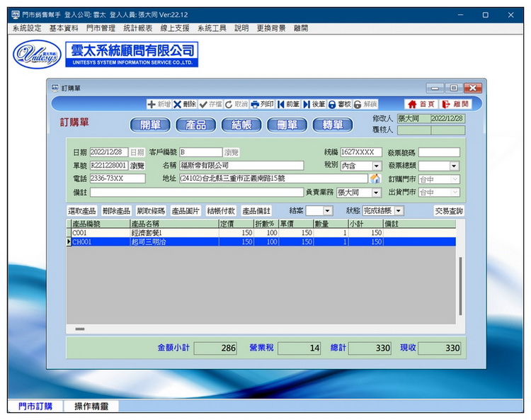Open the 狀態 dropdown
Screen dimensions: 531x420
click(x=399, y=210)
